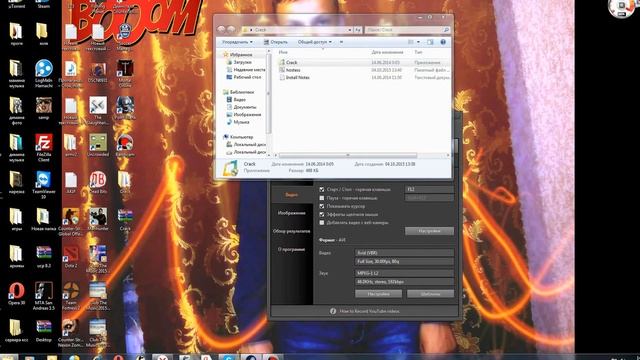Go back with Explorer back arrow
Image resolution: width=640 pixels, height=360 pixels.
point(221,29)
